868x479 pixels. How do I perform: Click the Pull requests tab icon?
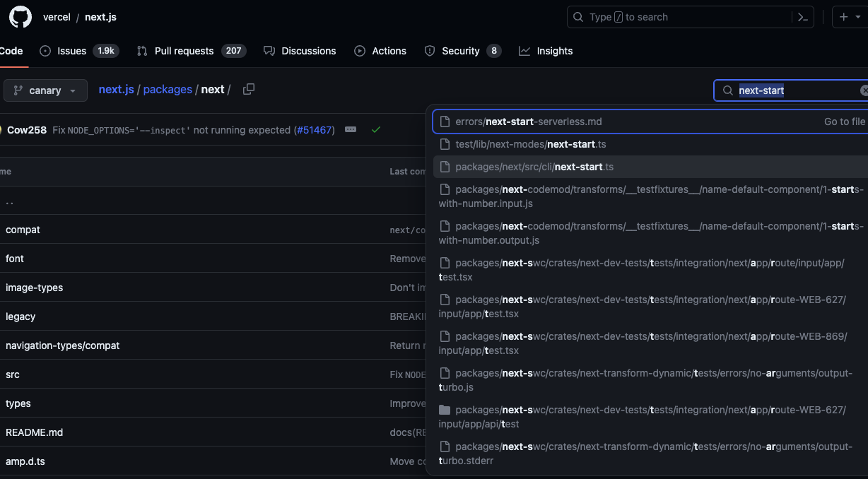[142, 51]
